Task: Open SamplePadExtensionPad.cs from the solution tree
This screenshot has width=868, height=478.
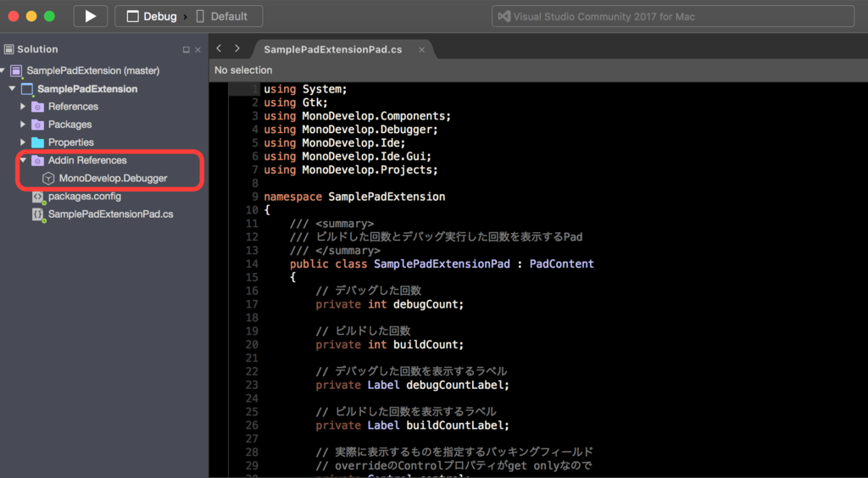Action: click(111, 214)
